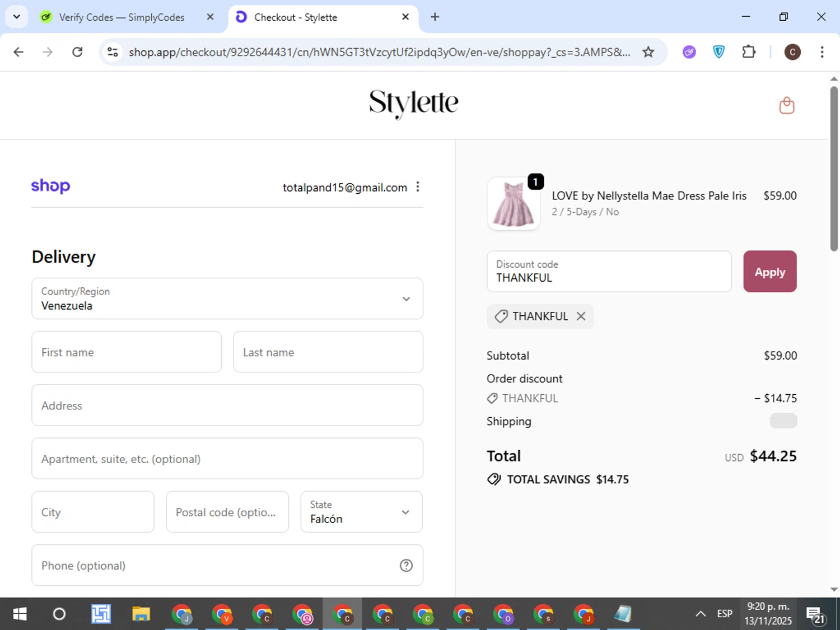
Task: Go back to previous page
Action: tap(18, 52)
